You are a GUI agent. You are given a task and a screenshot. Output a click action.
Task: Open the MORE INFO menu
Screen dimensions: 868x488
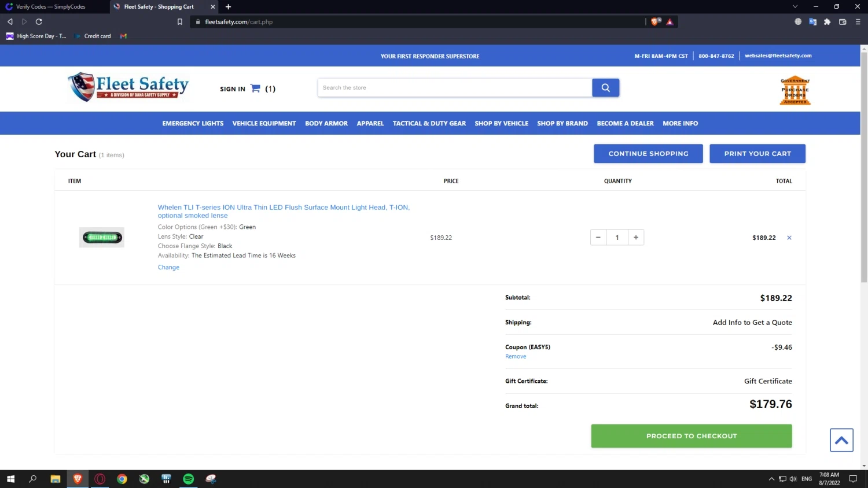[681, 123]
